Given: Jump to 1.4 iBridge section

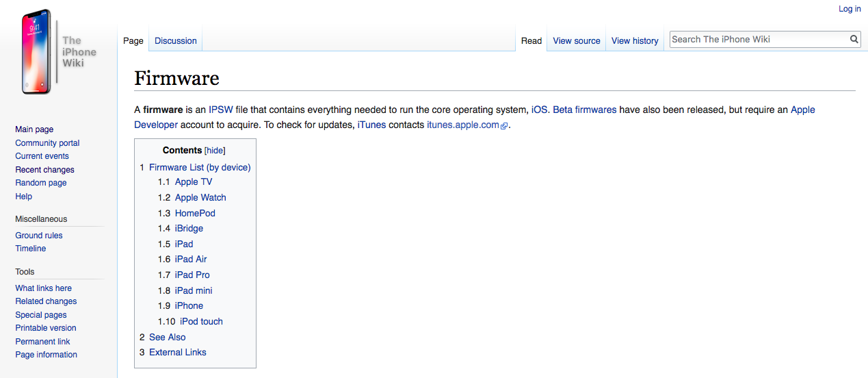Looking at the screenshot, I should tap(180, 228).
